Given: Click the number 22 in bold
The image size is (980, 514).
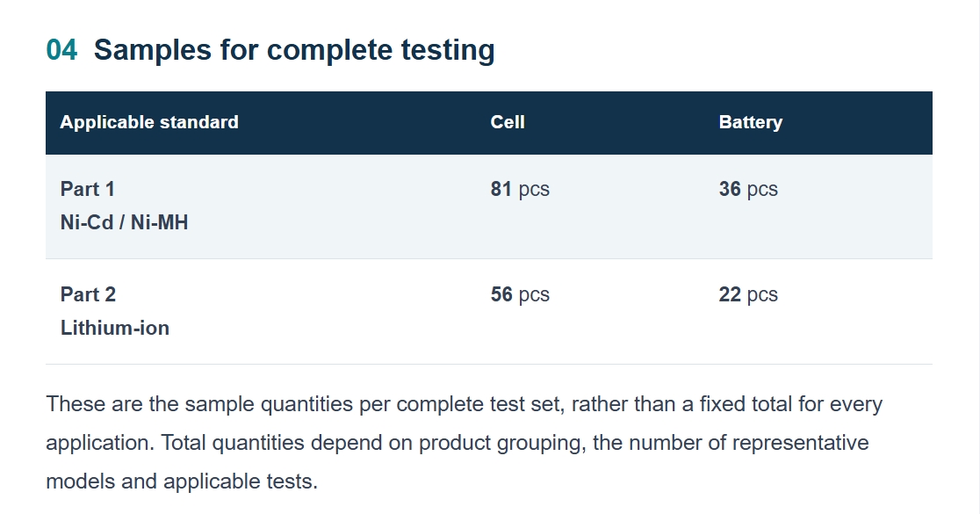Looking at the screenshot, I should click(730, 294).
